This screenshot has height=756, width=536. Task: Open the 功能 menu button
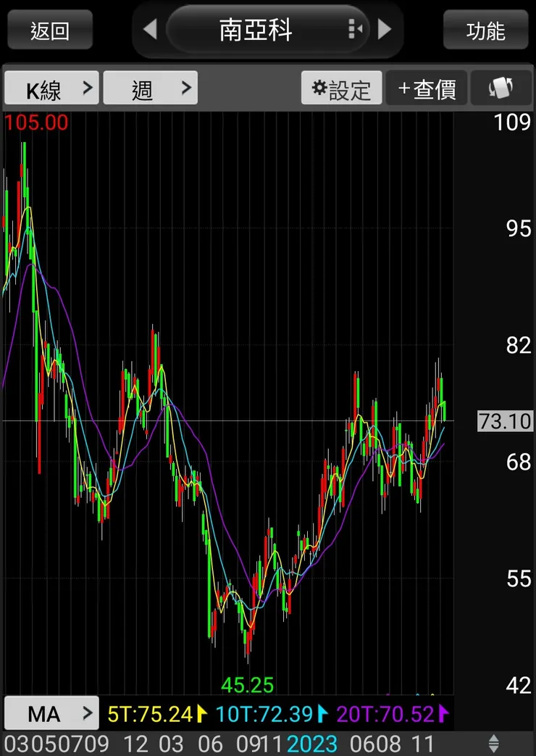485,30
